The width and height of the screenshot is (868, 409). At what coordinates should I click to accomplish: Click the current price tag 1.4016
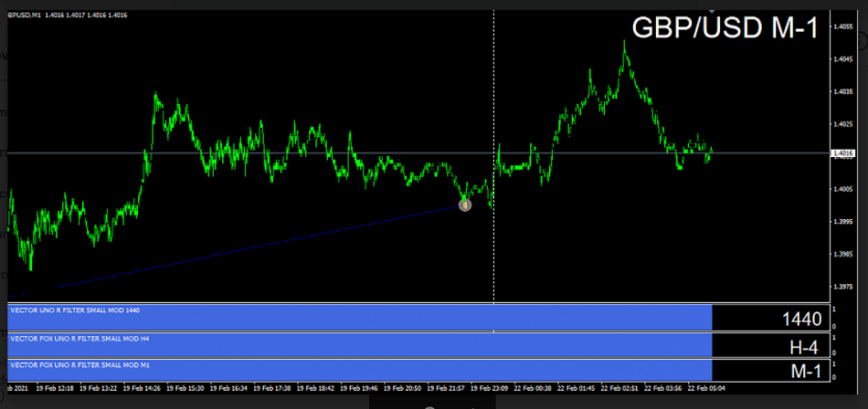(843, 153)
